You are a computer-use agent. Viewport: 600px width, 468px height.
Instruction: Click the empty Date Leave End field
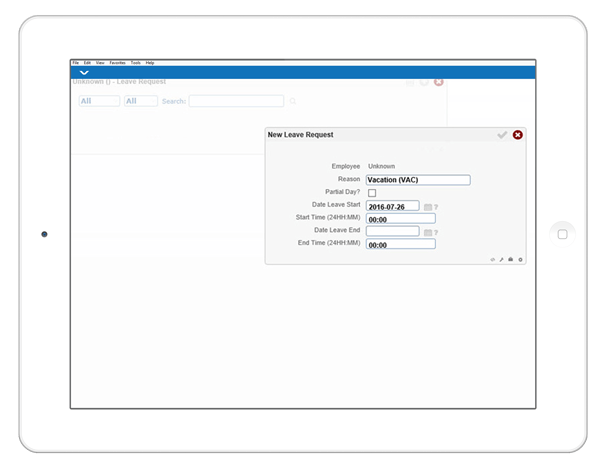click(392, 231)
